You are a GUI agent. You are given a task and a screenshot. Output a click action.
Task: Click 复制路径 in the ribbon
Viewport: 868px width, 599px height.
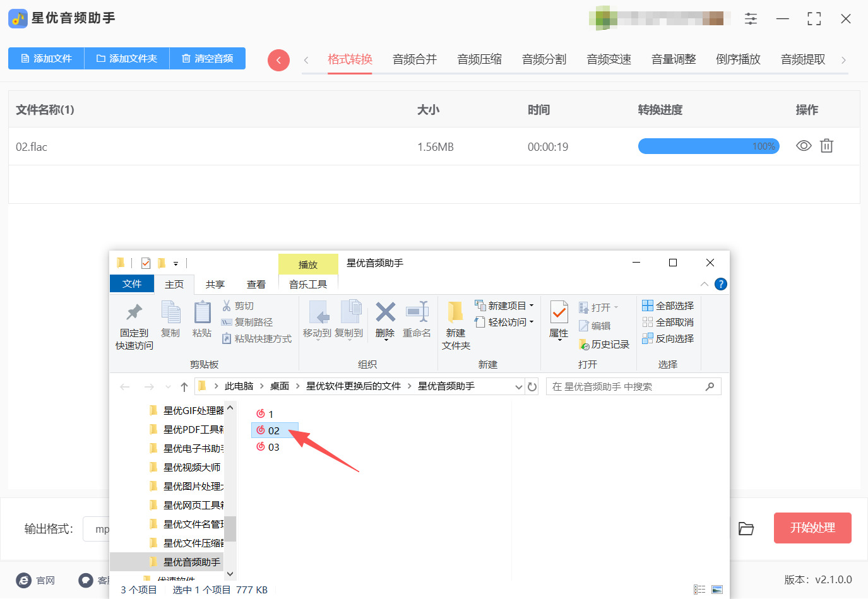click(x=247, y=323)
